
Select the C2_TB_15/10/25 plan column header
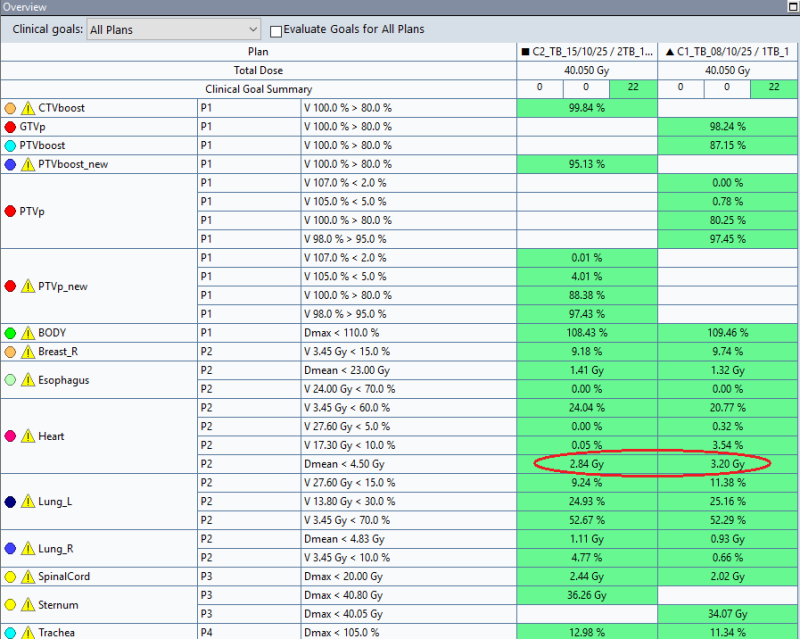coord(587,51)
